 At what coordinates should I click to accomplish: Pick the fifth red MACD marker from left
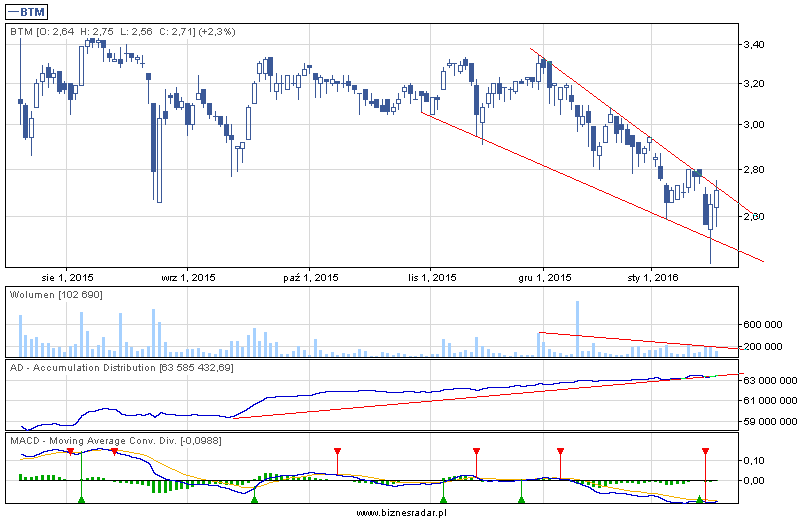pos(560,452)
